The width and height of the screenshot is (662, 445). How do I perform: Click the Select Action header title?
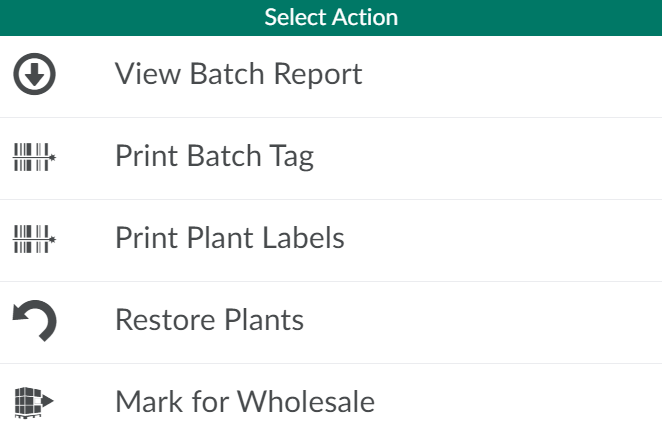331,18
